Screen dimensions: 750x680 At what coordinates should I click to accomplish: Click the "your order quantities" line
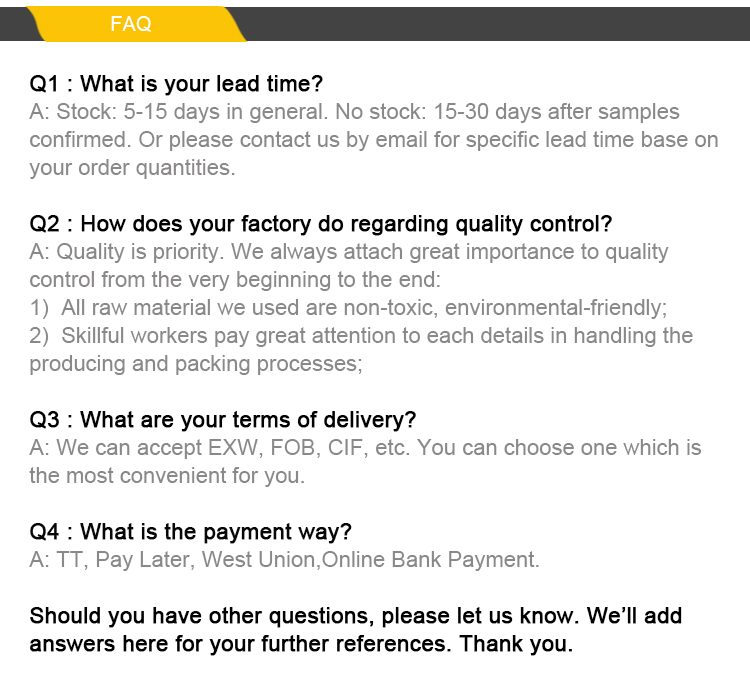132,168
